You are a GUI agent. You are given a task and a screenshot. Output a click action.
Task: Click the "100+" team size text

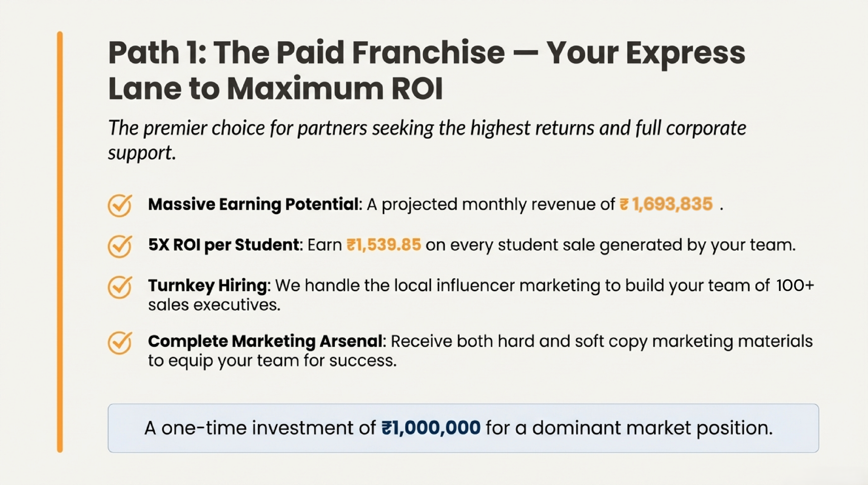pyautogui.click(x=795, y=285)
